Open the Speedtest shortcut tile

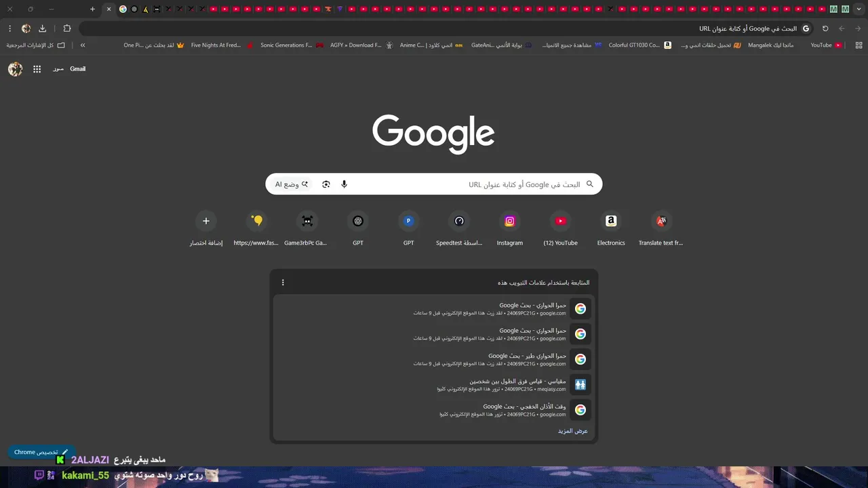point(459,230)
